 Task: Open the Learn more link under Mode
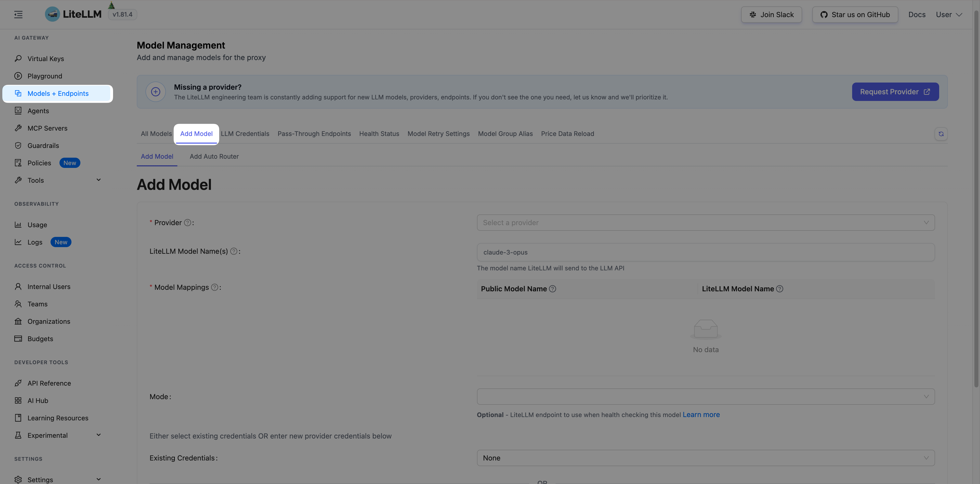click(701, 414)
